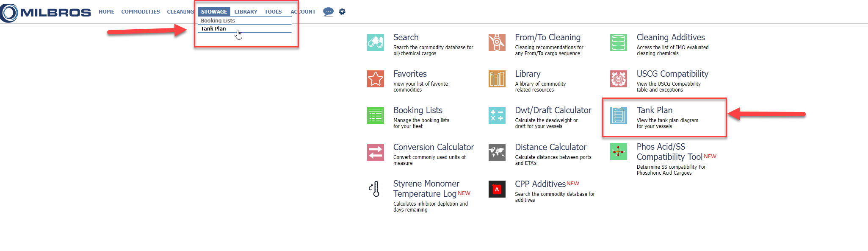Expand the Commodities navigation menu
The height and width of the screenshot is (251, 868).
[x=141, y=12]
